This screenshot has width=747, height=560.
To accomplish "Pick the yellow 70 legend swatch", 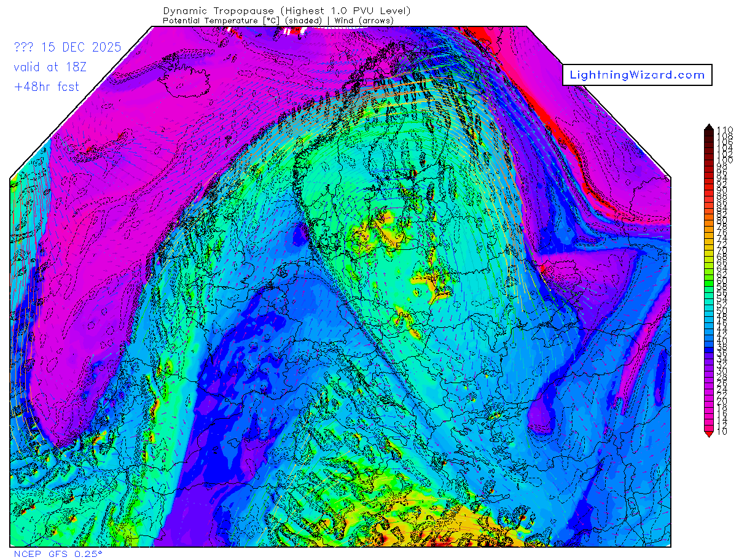I will pos(710,251).
